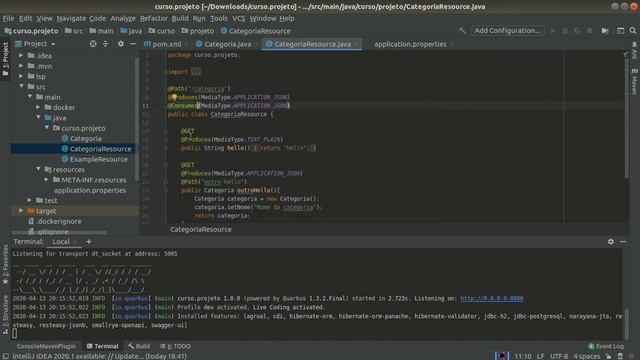This screenshot has height=360, width=640.
Task: Open the Project side tool window button
Action: [x=5, y=59]
